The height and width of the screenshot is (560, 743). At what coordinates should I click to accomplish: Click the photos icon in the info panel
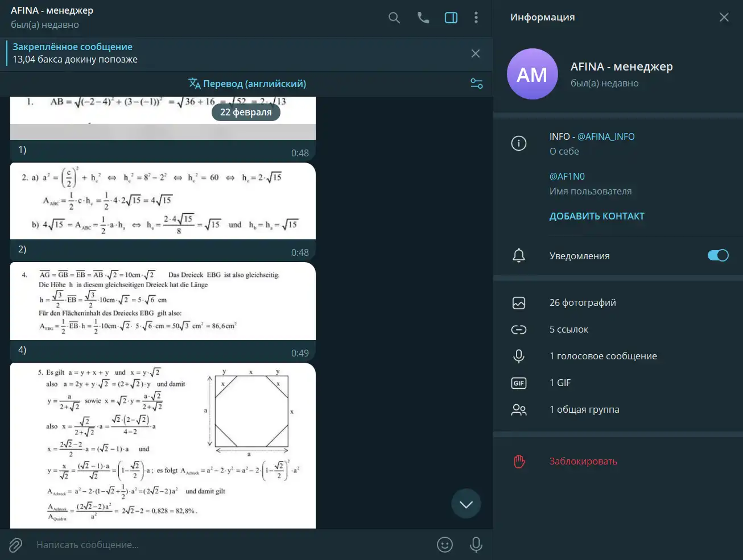pos(519,303)
